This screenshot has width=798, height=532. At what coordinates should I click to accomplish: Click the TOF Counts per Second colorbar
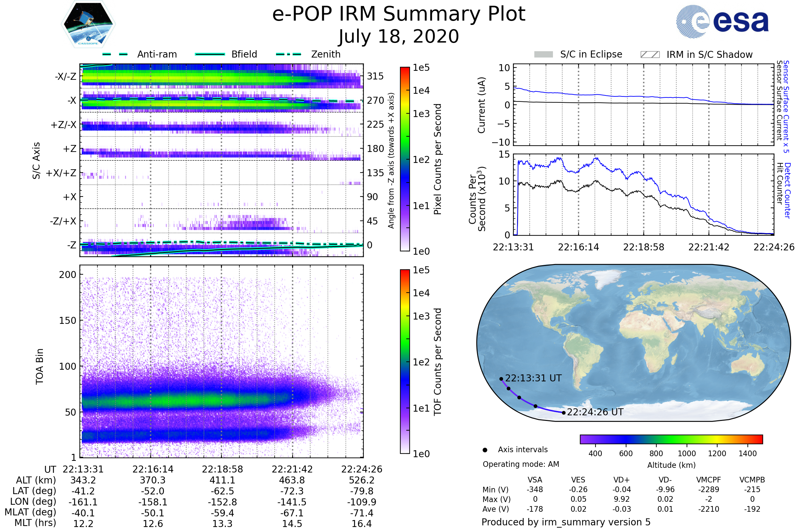coord(405,361)
